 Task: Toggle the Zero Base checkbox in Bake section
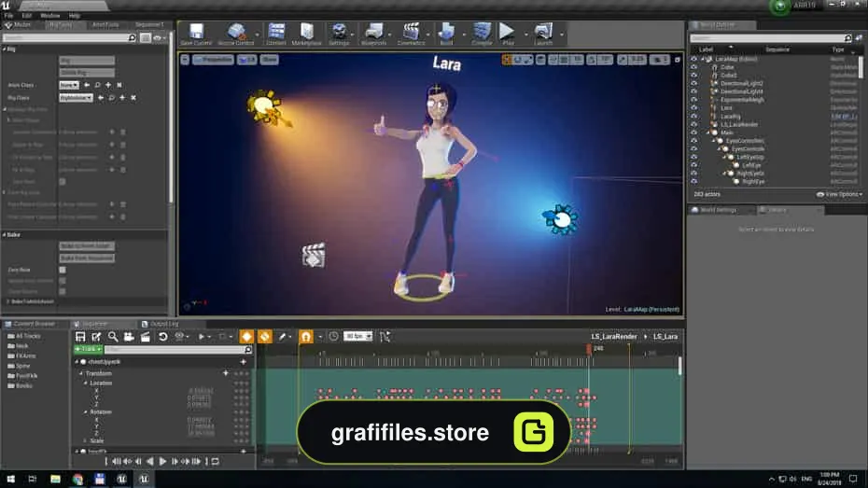[x=63, y=270]
